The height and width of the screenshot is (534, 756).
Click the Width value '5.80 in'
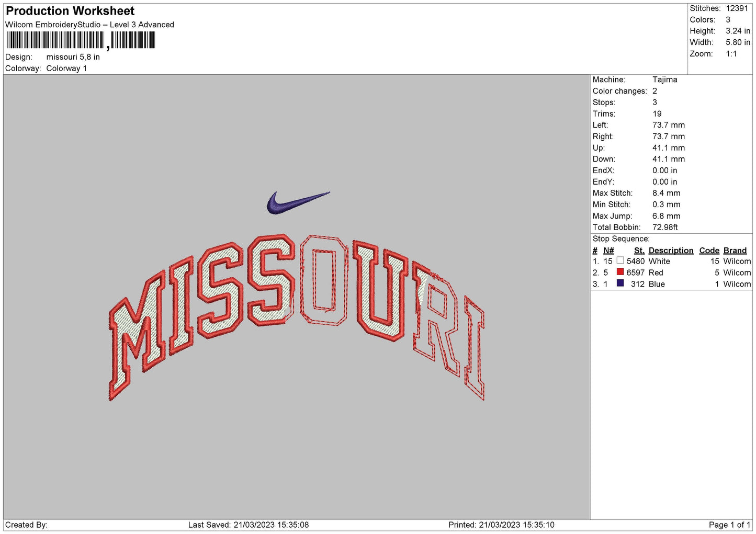pos(738,42)
